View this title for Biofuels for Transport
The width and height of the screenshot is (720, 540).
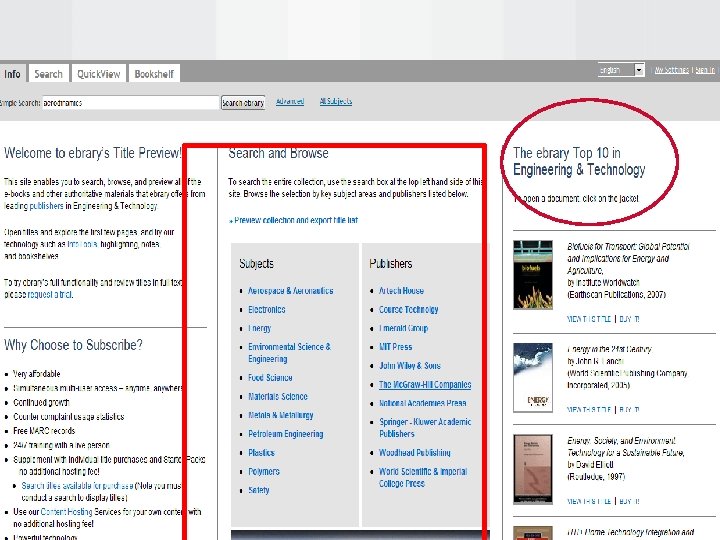pyautogui.click(x=589, y=319)
